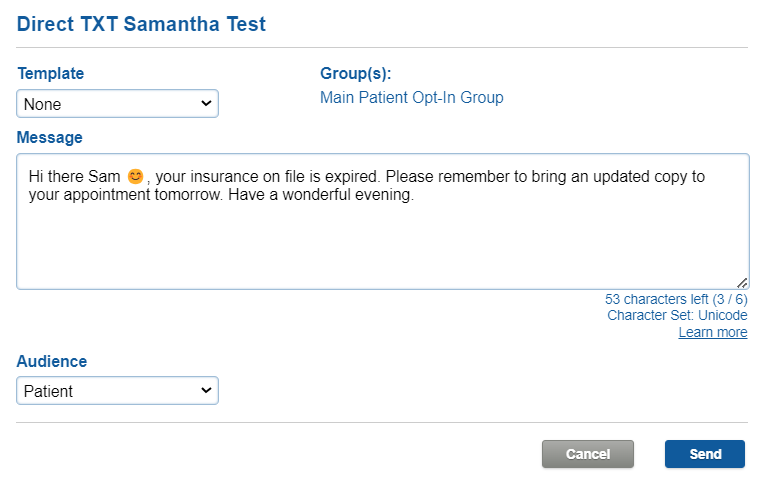Screen dimensions: 760x478
Task: Click the Main Patient Opt-In Group link
Action: 412,97
